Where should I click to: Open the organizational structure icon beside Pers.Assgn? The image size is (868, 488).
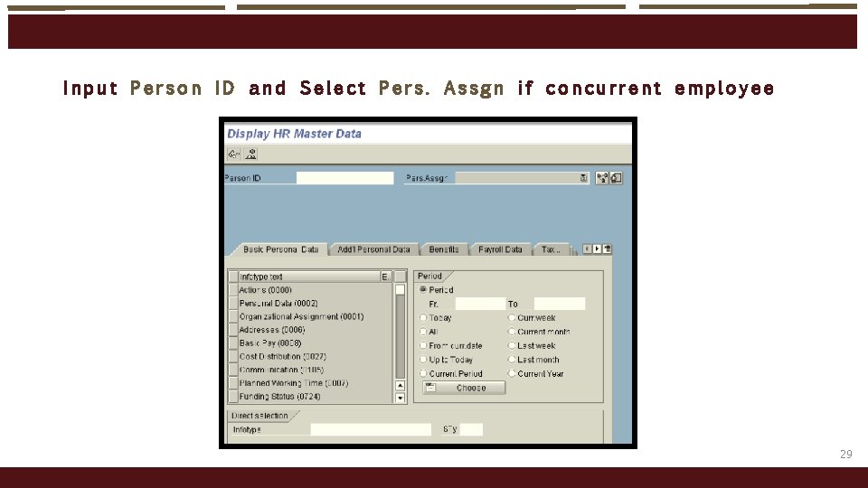(602, 178)
